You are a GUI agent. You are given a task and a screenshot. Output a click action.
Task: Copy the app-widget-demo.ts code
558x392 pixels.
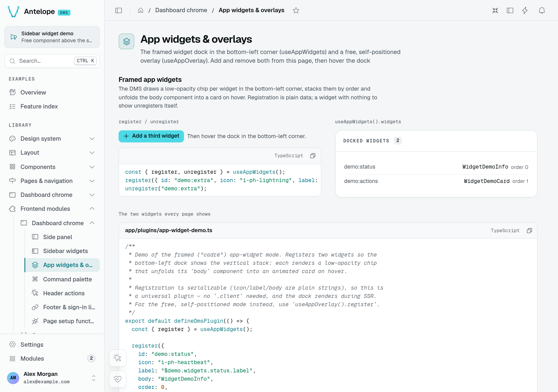pos(529,230)
